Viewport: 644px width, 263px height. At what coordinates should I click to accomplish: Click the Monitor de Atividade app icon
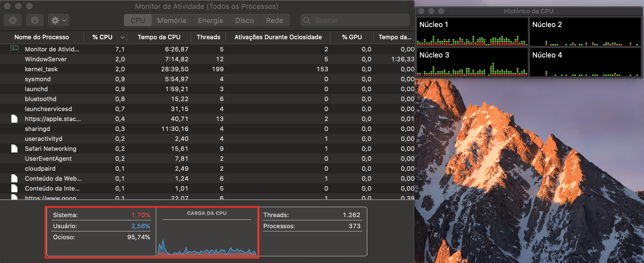point(14,49)
